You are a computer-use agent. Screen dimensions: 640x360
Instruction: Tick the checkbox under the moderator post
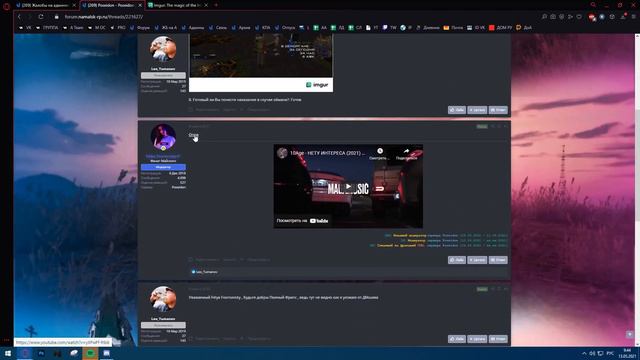pyautogui.click(x=191, y=260)
